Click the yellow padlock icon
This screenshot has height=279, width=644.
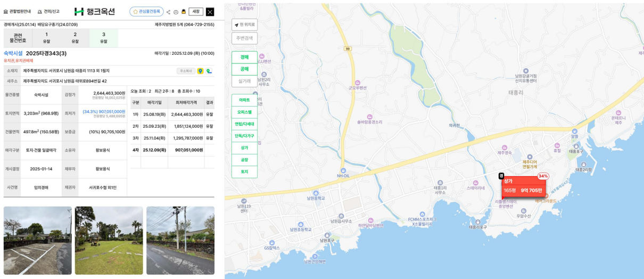point(184,12)
